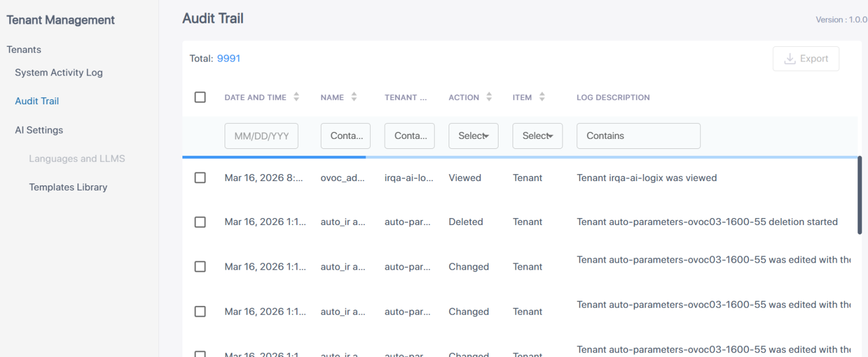The height and width of the screenshot is (357, 868).
Task: Click the Name column sort icon
Action: coord(354,97)
